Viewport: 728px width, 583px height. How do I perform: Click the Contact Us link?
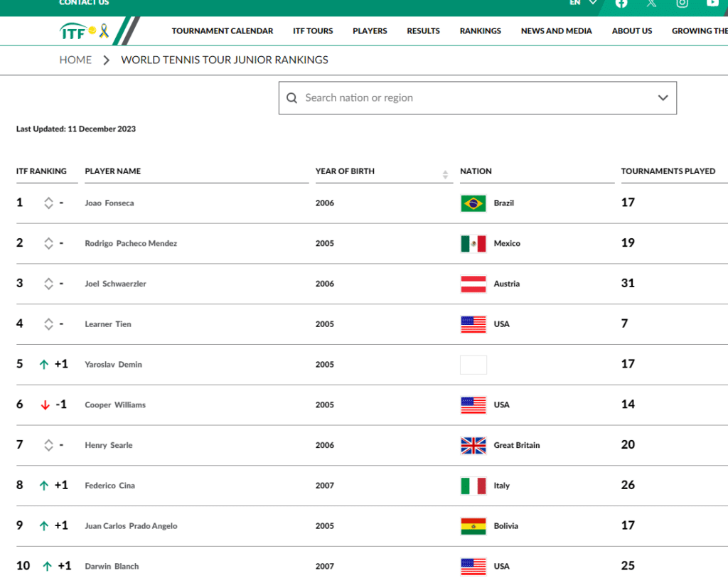point(84,3)
